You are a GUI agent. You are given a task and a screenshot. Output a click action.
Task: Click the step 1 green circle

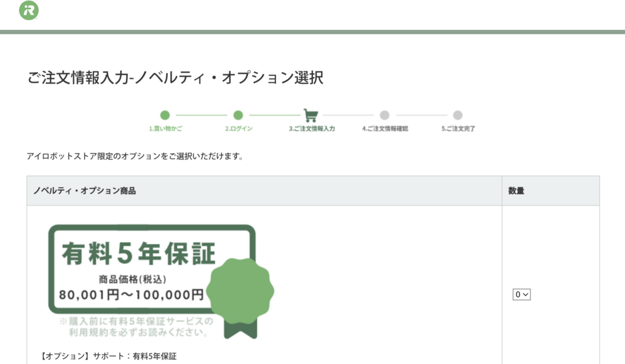point(165,115)
